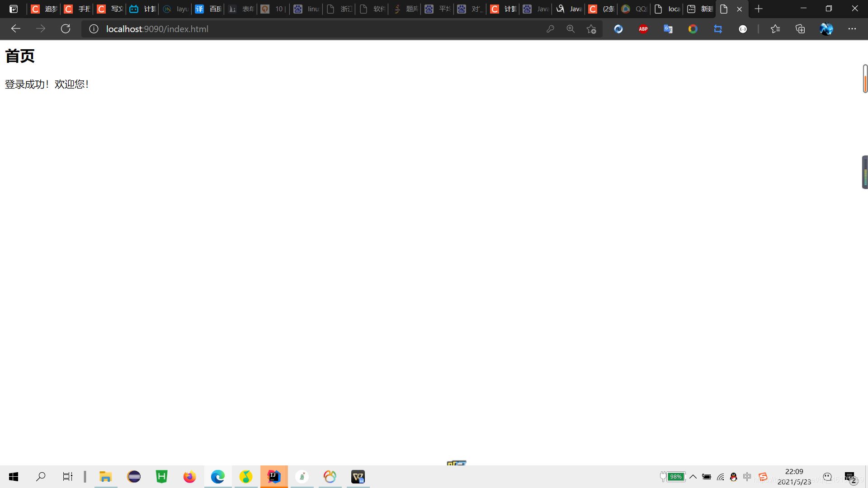868x488 pixels.
Task: Open the Adblock Plus extension
Action: tap(643, 28)
